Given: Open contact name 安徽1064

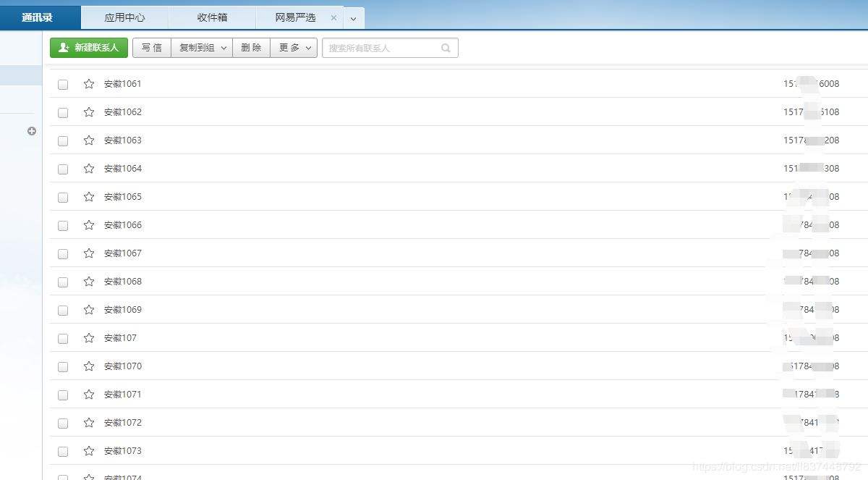Looking at the screenshot, I should point(123,169).
